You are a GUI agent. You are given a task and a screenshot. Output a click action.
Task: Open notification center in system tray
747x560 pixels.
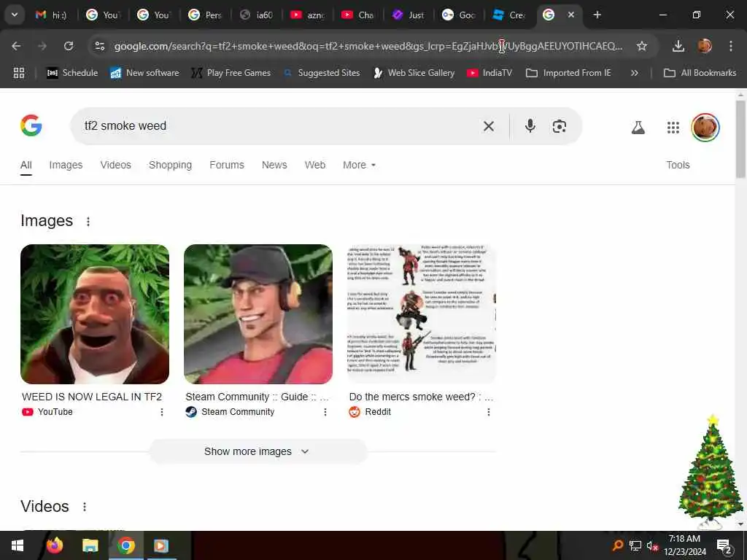click(x=724, y=545)
